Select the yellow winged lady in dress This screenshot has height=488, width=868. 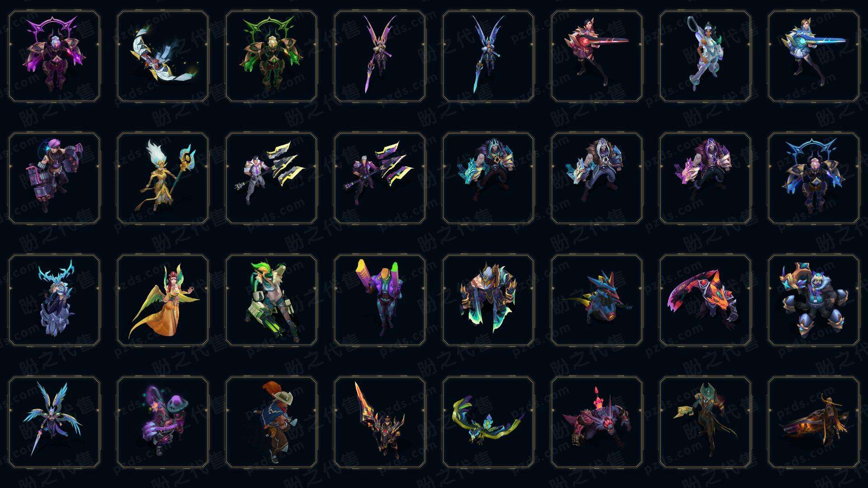click(163, 300)
